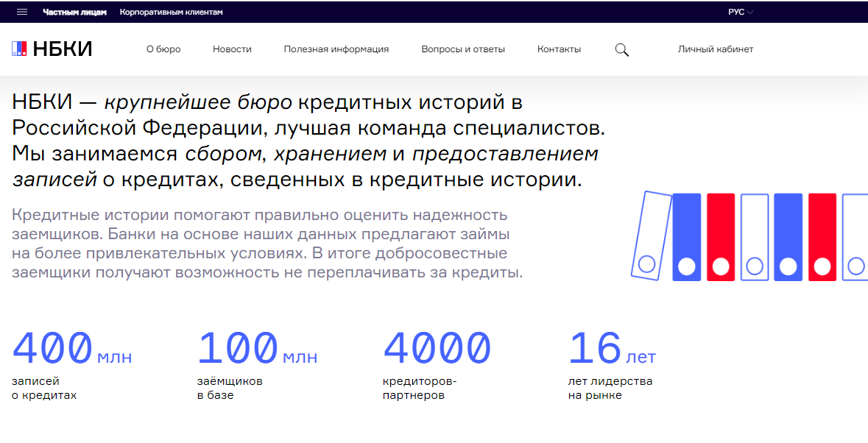
Task: Expand the РУС language dropdown
Action: [x=740, y=12]
